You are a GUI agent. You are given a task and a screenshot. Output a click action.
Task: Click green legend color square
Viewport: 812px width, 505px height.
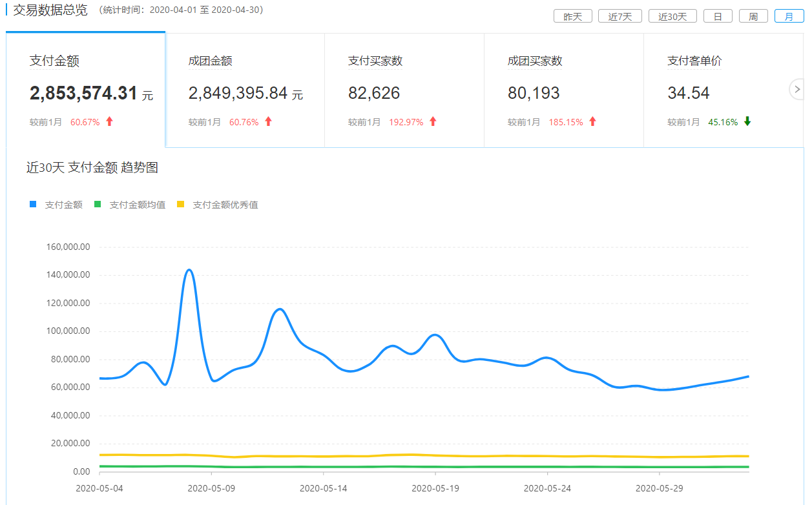[x=98, y=204]
